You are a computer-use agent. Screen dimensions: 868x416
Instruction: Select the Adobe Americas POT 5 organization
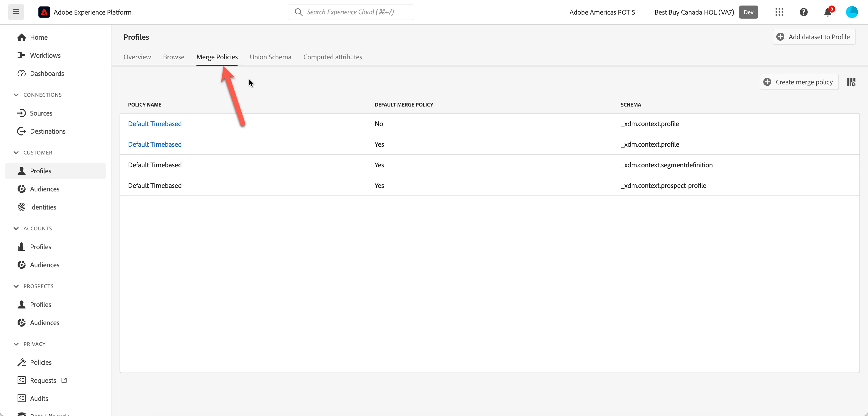602,12
